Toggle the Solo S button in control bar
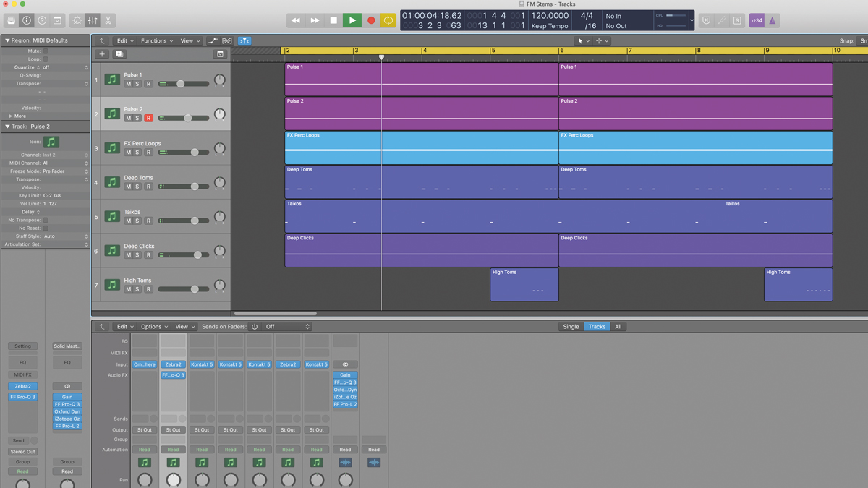 pos(737,21)
